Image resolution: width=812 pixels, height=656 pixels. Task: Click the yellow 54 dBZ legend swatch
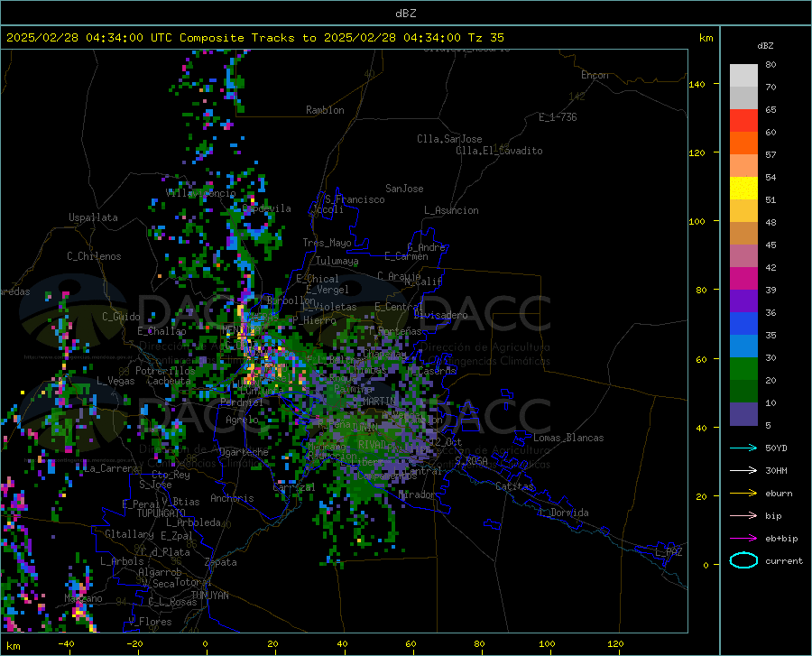point(743,188)
